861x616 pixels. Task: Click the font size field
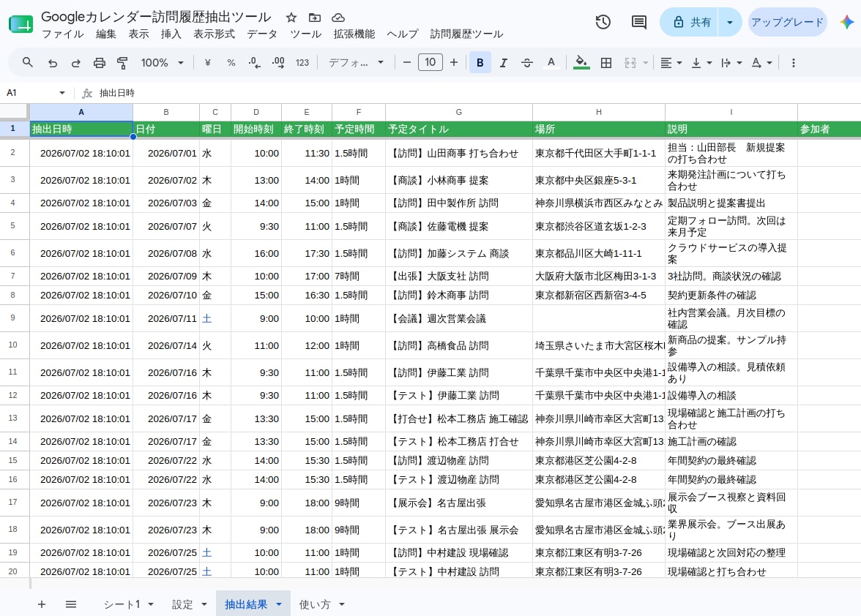[x=430, y=62]
